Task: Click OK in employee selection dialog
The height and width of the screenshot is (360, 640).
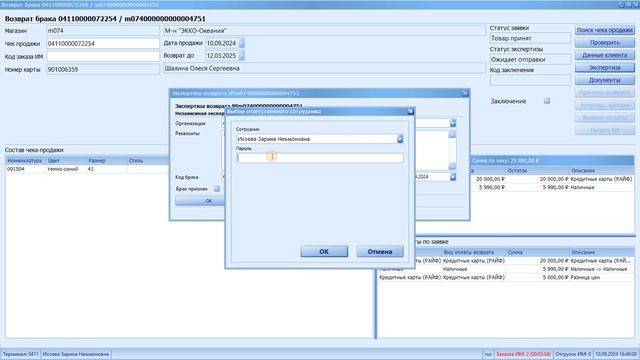Action: [324, 251]
